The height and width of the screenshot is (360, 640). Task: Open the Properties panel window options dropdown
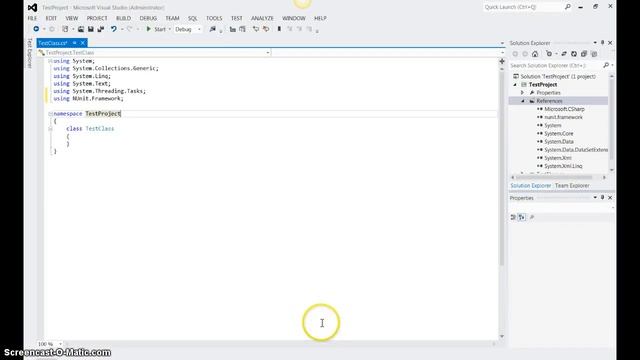(x=595, y=198)
